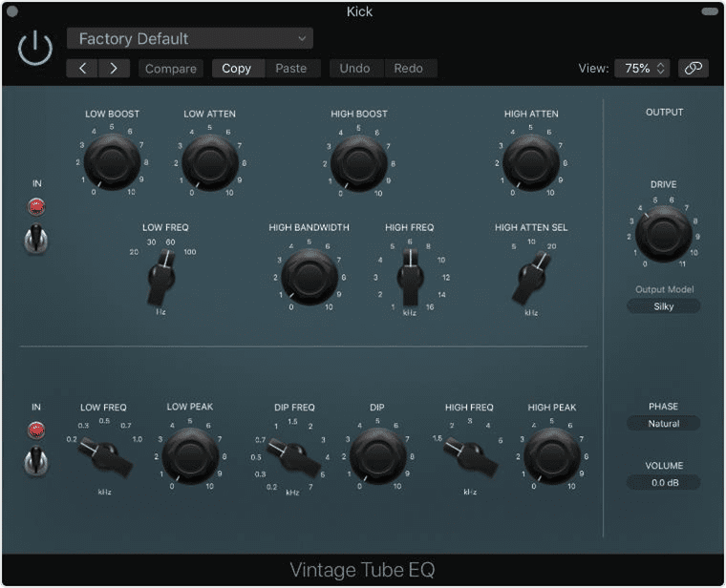The width and height of the screenshot is (726, 588).
Task: Click the High Atten Sel selector switch
Action: [x=531, y=278]
